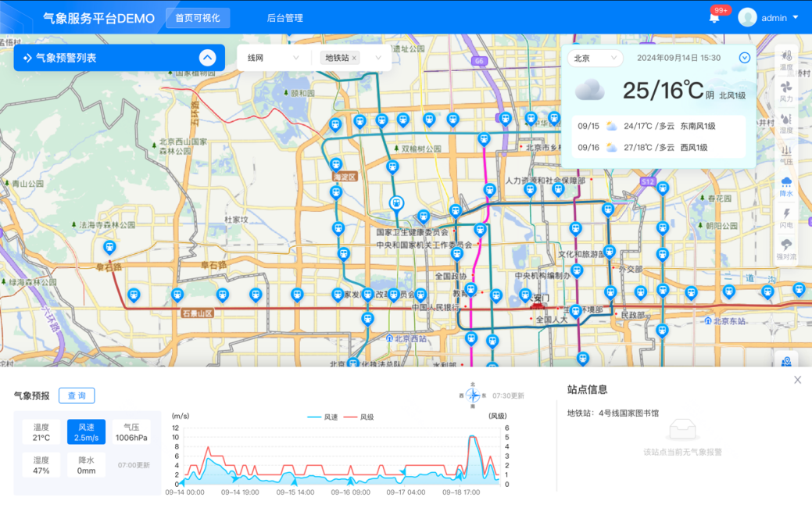The height and width of the screenshot is (508, 812).
Task: Toggle the 降水 precipitation layer off
Action: [786, 188]
